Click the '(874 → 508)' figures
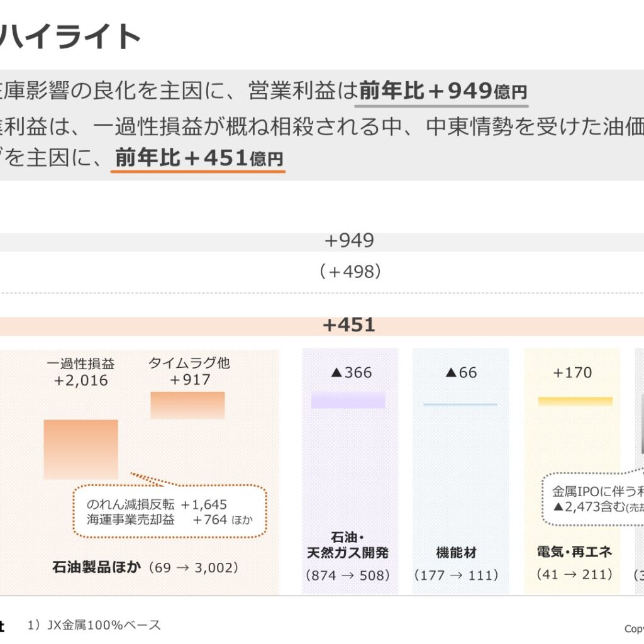Screen dimensions: 644x644 pos(347,575)
